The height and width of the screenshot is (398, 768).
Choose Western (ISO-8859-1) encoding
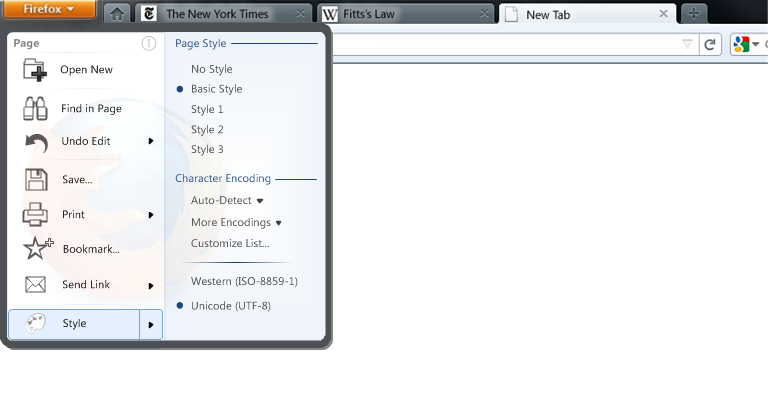(244, 281)
